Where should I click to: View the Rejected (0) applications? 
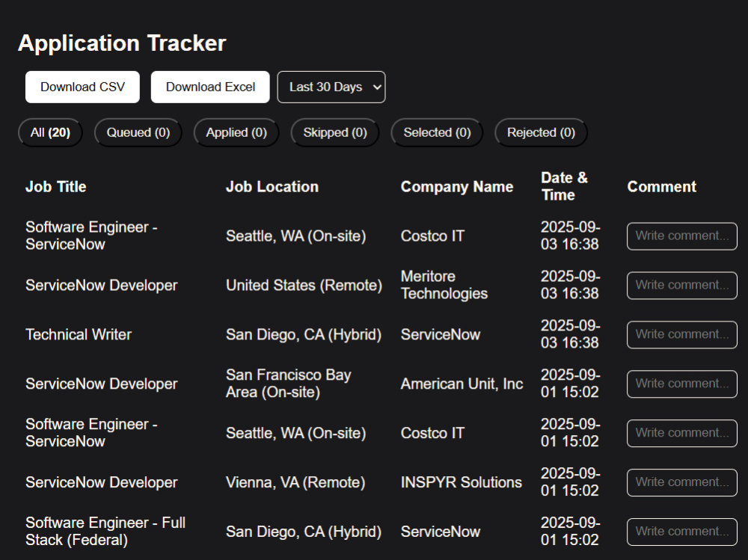pos(541,132)
